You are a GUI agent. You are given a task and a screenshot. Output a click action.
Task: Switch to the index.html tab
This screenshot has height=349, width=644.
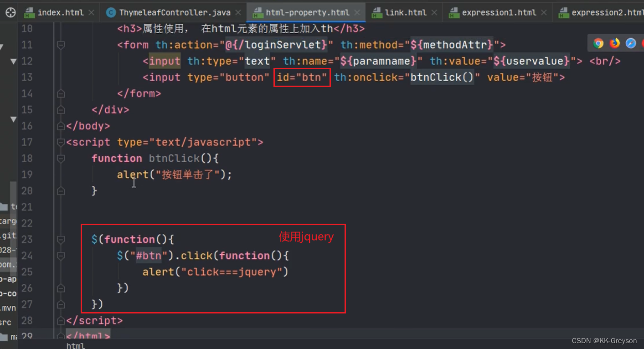tap(61, 13)
